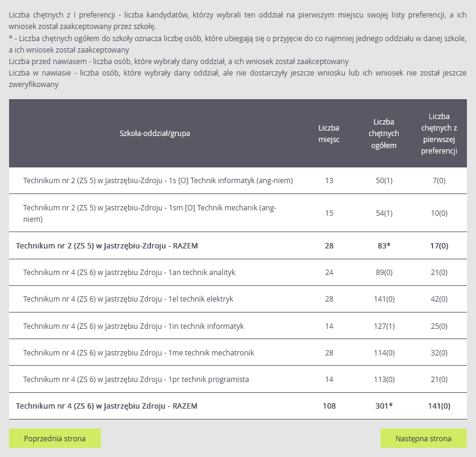Select the '1sm [O] Technik mechanik' row
This screenshot has height=457, width=476.
coord(149,213)
